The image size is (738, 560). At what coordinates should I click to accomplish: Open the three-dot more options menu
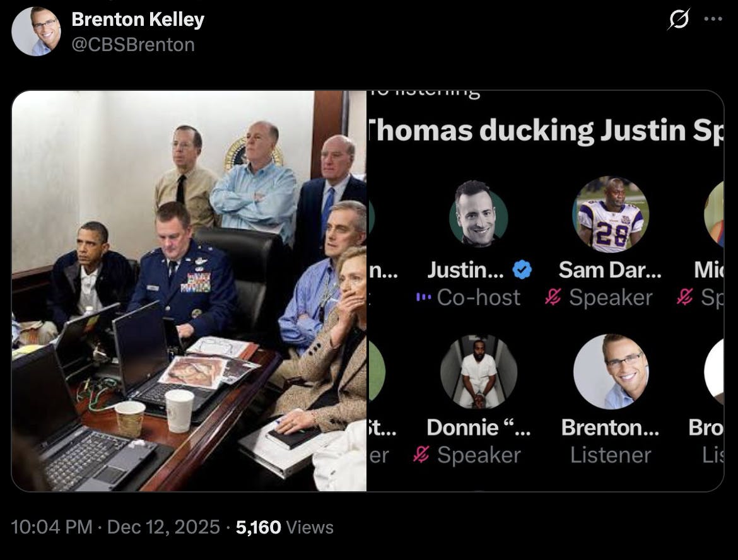(713, 20)
